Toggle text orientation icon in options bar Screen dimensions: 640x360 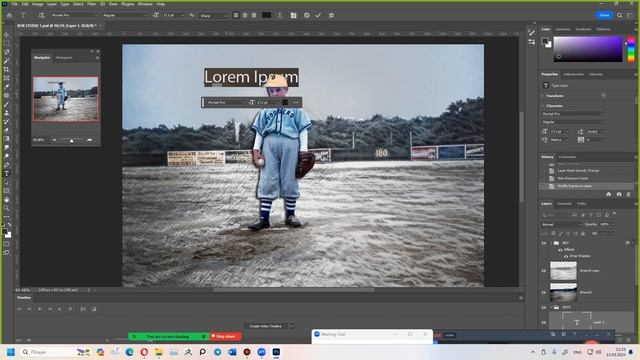pyautogui.click(x=41, y=16)
